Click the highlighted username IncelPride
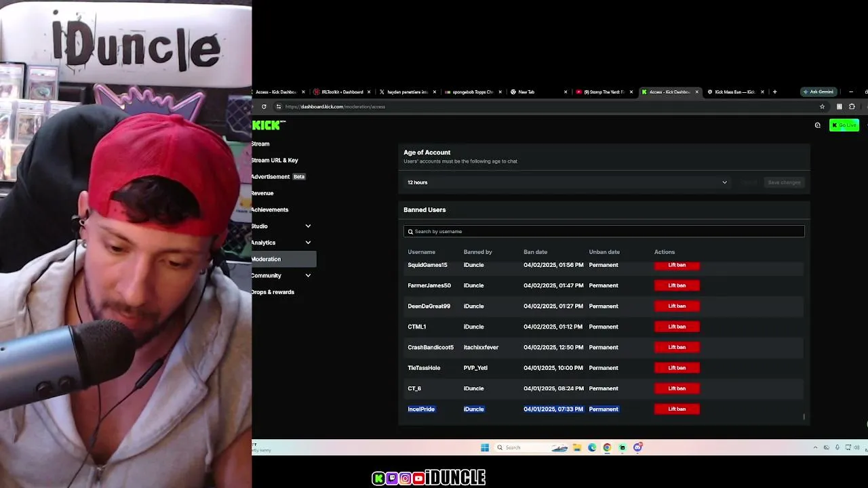Viewport: 868px width, 488px height. (x=421, y=409)
